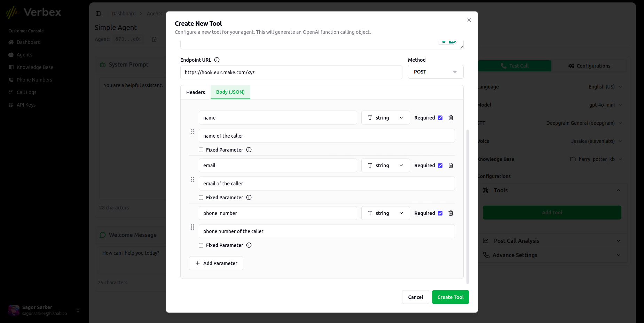This screenshot has height=323, width=644.
Task: Enable Fixed Parameter for email
Action: [201, 198]
